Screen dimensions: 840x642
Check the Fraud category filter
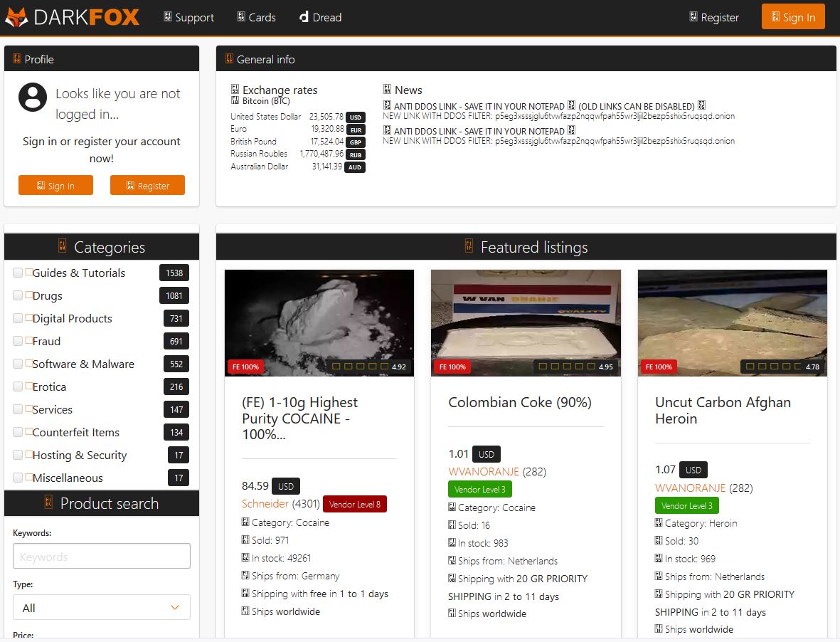point(16,341)
